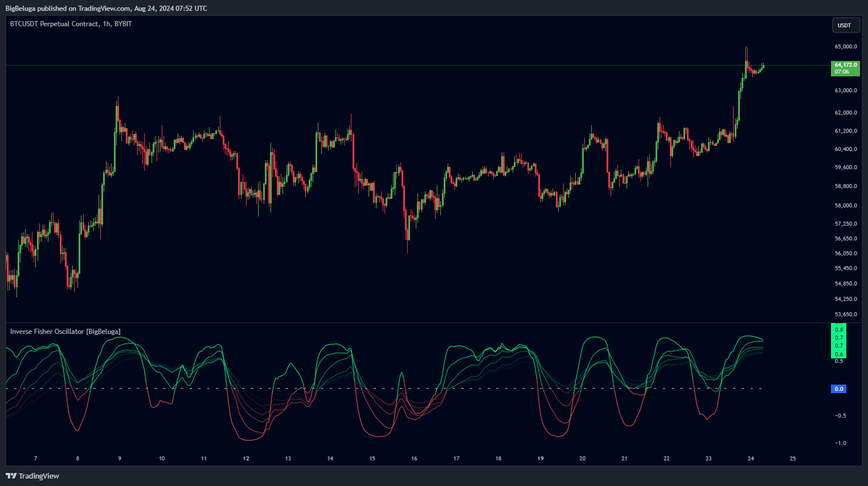Click the blue 0.0 oscillator level label
Image resolution: width=868 pixels, height=486 pixels.
[838, 389]
